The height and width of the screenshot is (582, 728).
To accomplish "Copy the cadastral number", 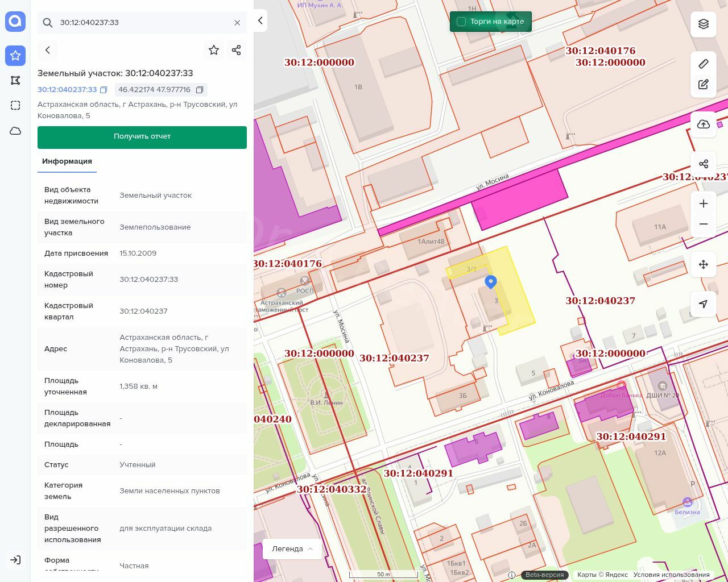I will tap(104, 90).
